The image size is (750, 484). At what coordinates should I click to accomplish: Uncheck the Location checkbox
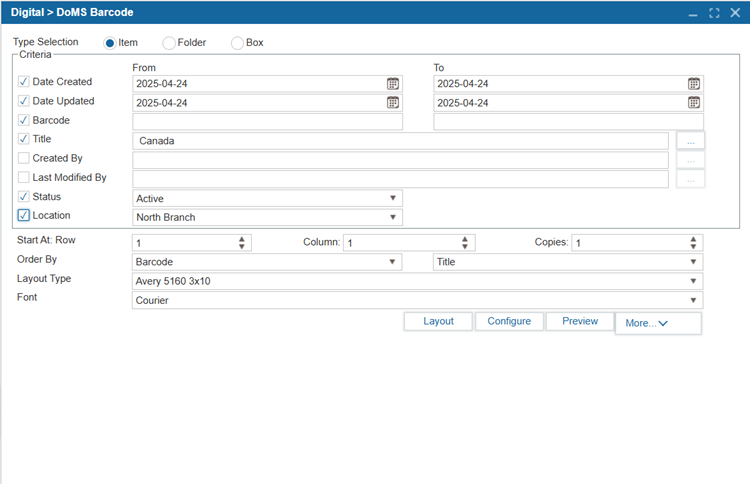[x=23, y=215]
